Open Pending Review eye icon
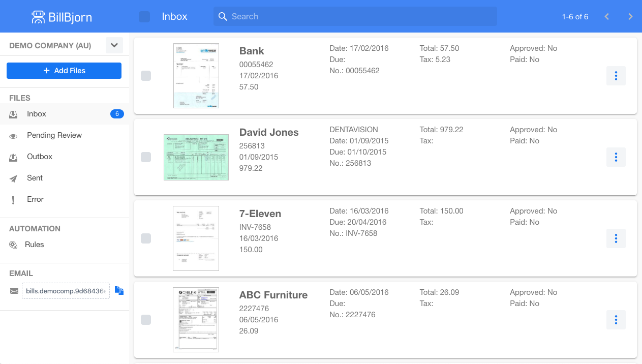The image size is (642, 364). pyautogui.click(x=14, y=136)
